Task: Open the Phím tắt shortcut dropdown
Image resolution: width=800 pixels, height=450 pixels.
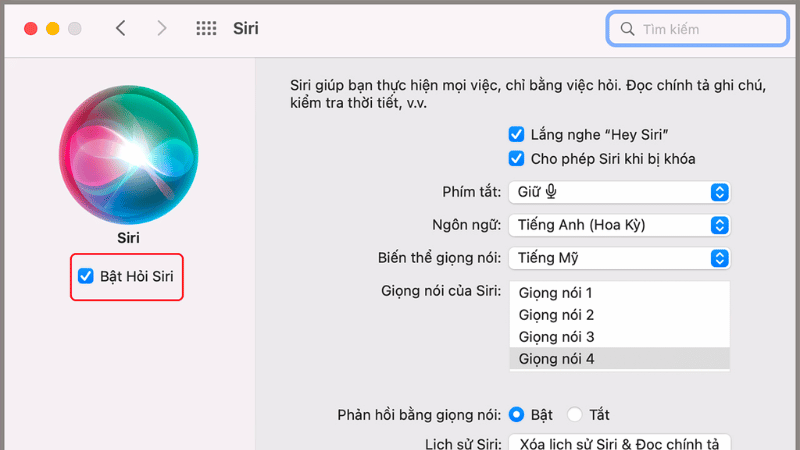Action: tap(619, 191)
